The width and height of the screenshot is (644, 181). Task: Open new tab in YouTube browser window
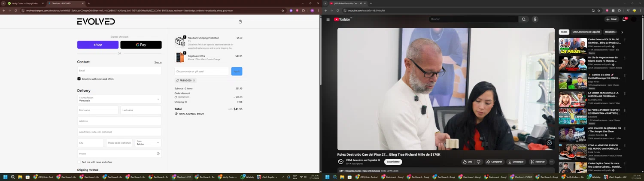(x=371, y=3)
